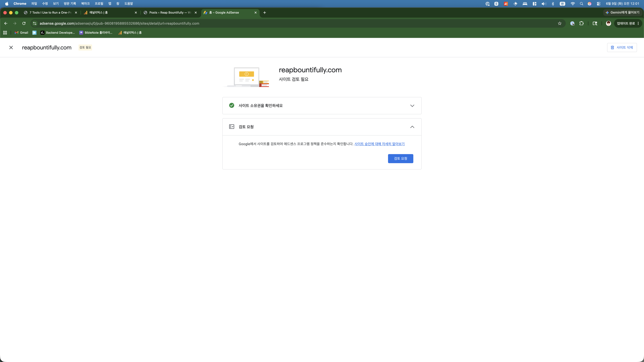The width and height of the screenshot is (644, 362).
Task: Click the 사이트 삭제 button
Action: (622, 48)
